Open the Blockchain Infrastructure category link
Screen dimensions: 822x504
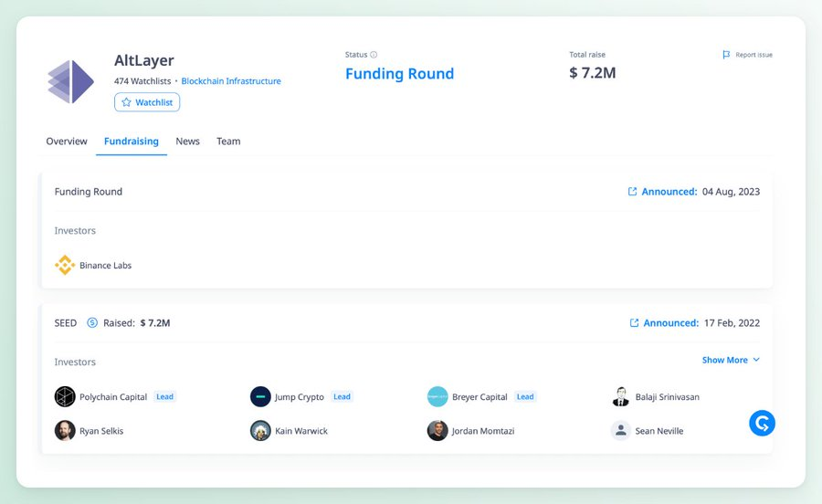(x=231, y=81)
